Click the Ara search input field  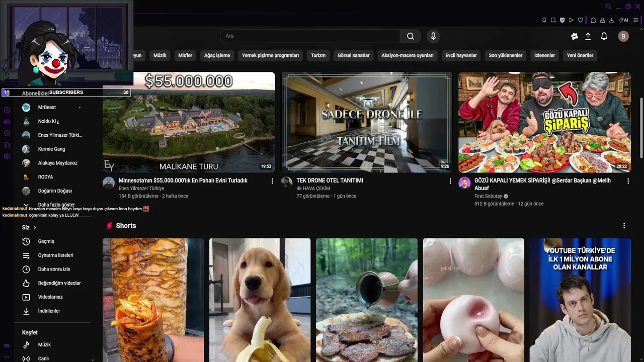click(310, 36)
